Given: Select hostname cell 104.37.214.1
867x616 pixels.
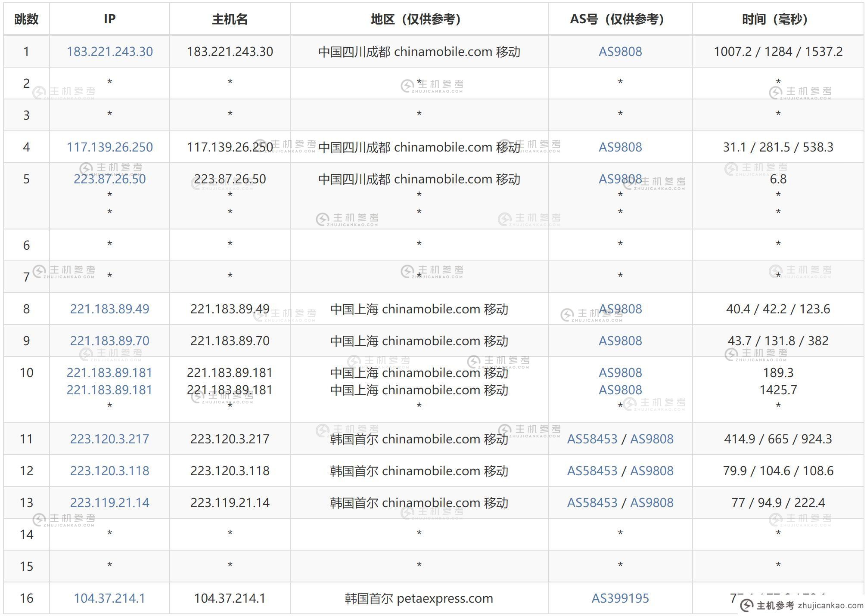Looking at the screenshot, I should 230,598.
